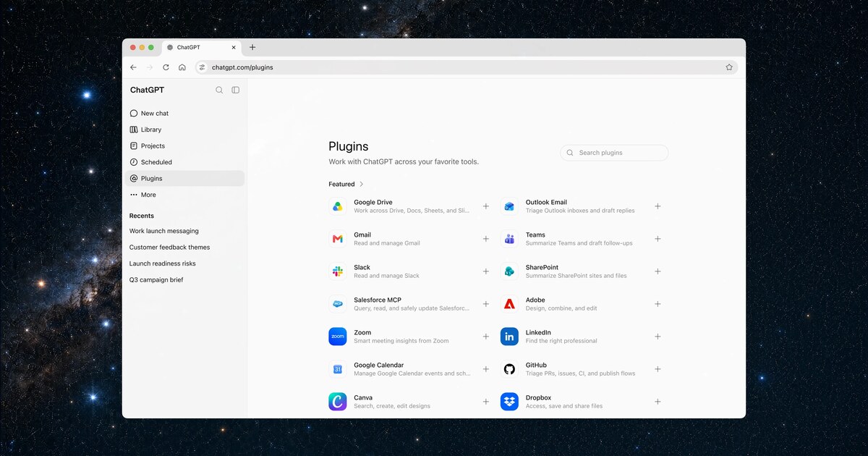Open the Google Drive plugin icon
The image size is (868, 456).
(338, 206)
